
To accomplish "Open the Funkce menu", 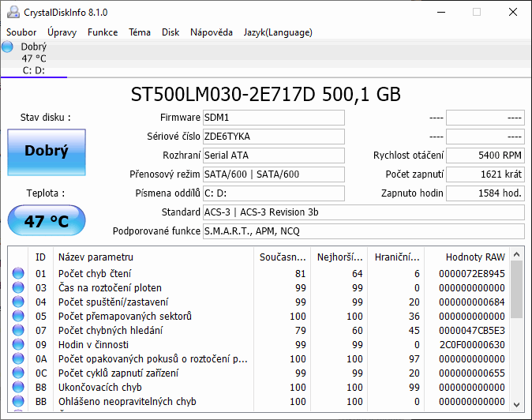I will click(x=103, y=32).
